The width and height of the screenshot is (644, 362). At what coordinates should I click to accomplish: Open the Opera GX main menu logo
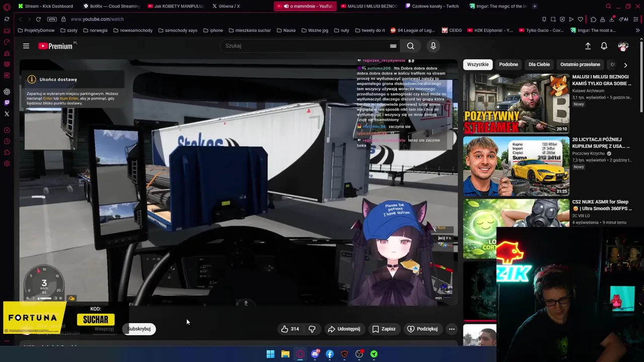click(x=7, y=7)
